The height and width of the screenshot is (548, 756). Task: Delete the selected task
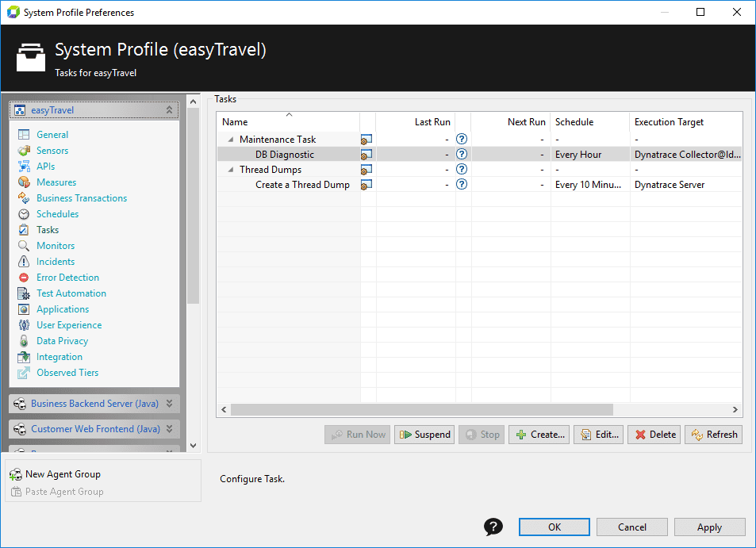pyautogui.click(x=654, y=435)
